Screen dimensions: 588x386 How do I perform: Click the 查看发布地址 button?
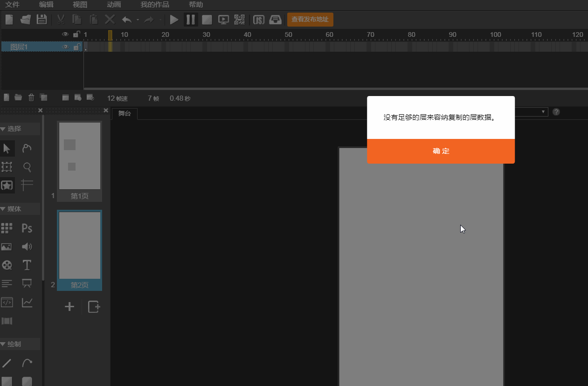tap(310, 20)
